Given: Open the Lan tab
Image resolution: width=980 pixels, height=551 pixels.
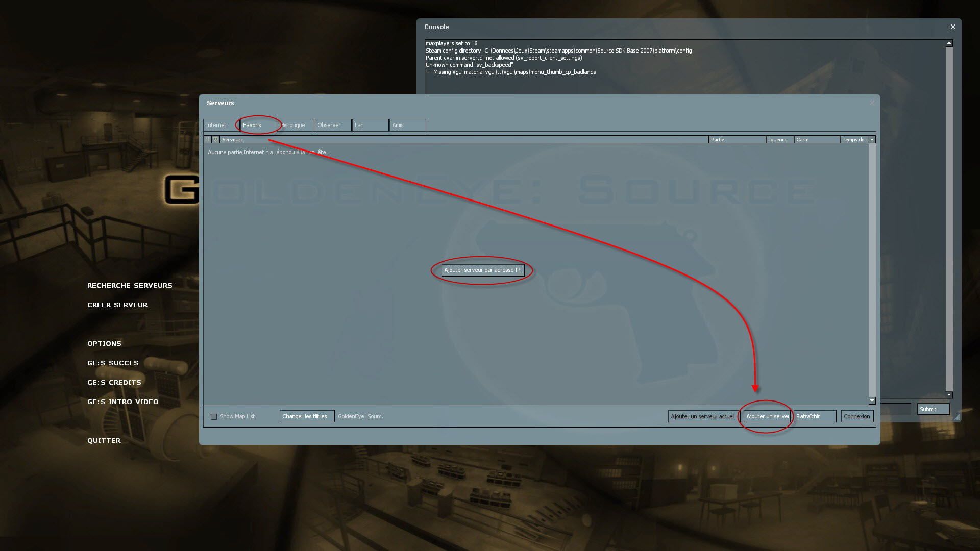Looking at the screenshot, I should 370,125.
